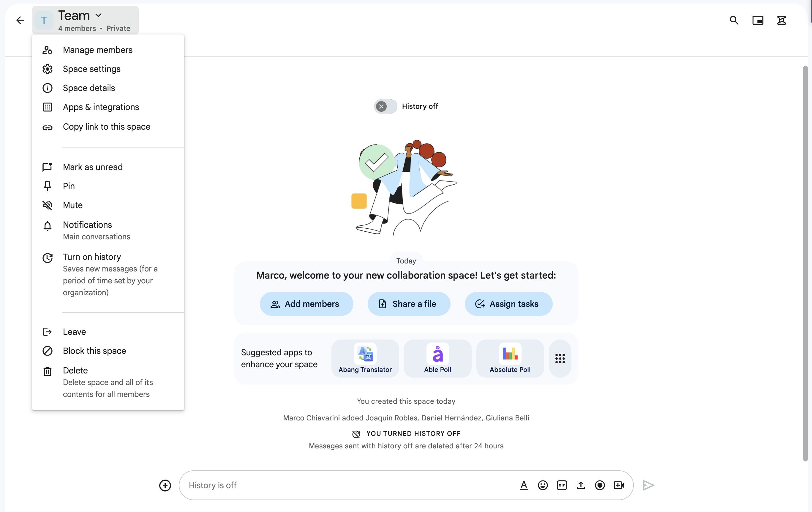Click the Mute space icon
The width and height of the screenshot is (812, 512).
tap(47, 205)
